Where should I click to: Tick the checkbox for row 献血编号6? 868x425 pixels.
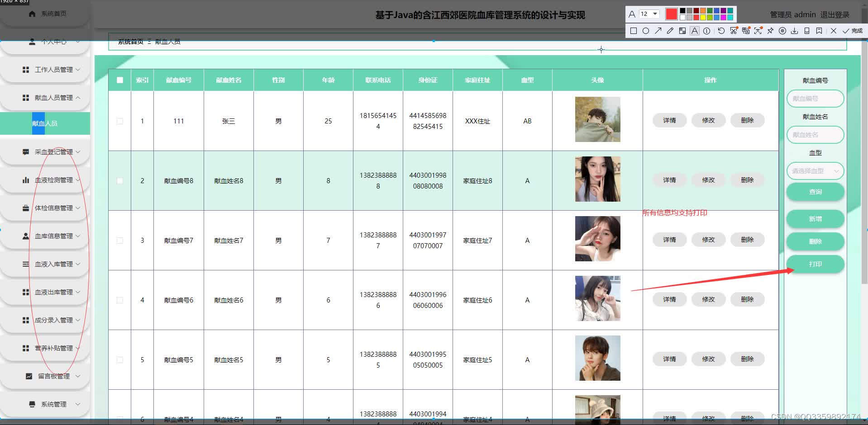(x=120, y=300)
